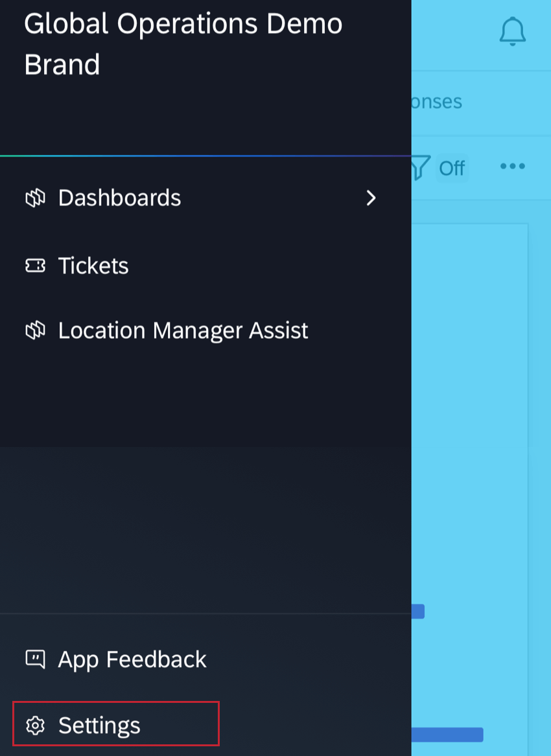Screen dimensions: 551x756
Task: Open notifications via the bell icon
Action: [513, 30]
